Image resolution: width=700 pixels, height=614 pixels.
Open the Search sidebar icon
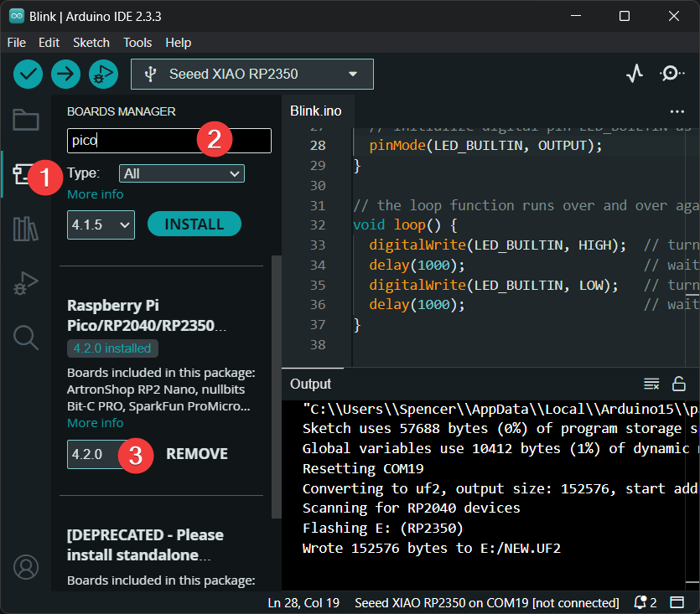click(x=26, y=338)
